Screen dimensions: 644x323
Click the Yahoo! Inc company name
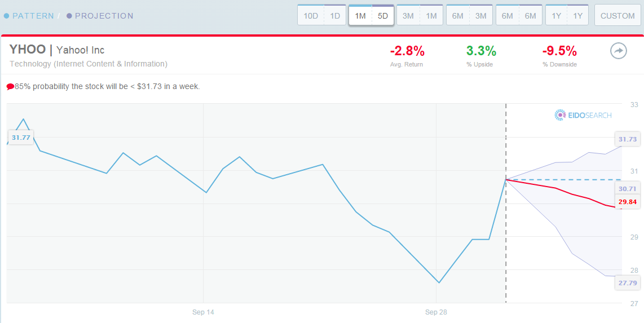[80, 50]
